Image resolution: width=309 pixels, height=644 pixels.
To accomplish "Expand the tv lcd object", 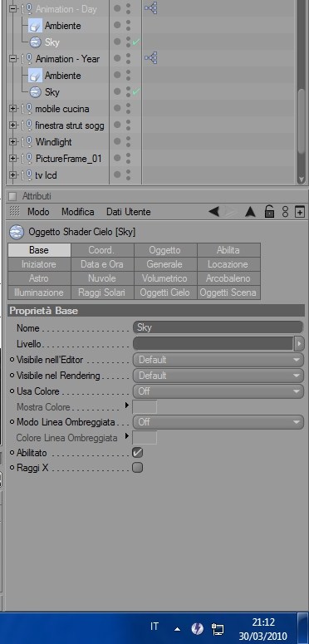I will [12, 175].
